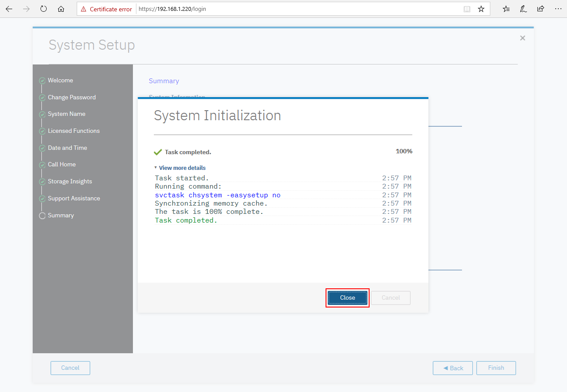Image resolution: width=567 pixels, height=392 pixels.
Task: Open the favorites hub icon
Action: click(506, 9)
